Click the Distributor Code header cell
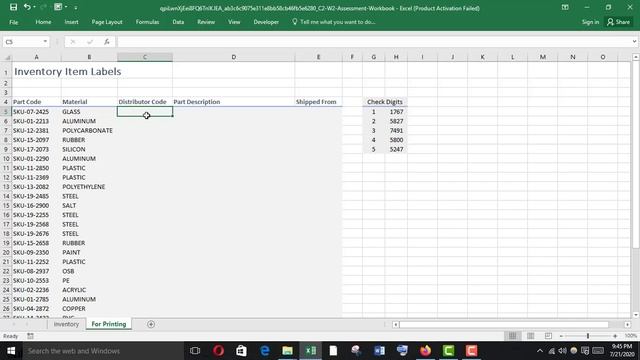 coord(145,102)
